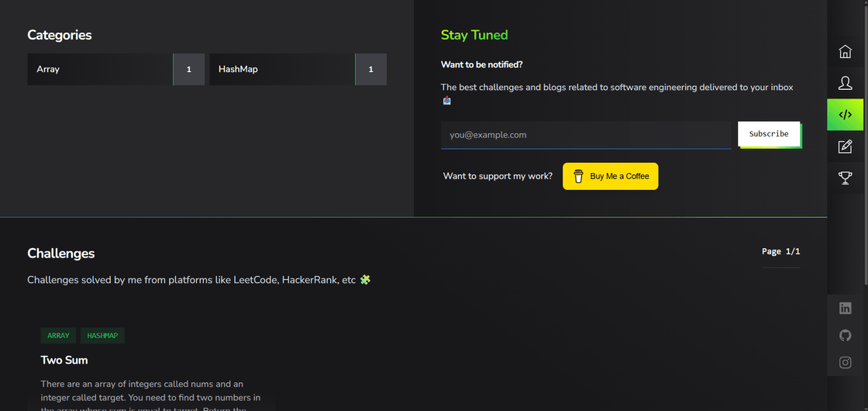The image size is (868, 411).
Task: Click the Page 1/1 indicator
Action: coord(780,251)
